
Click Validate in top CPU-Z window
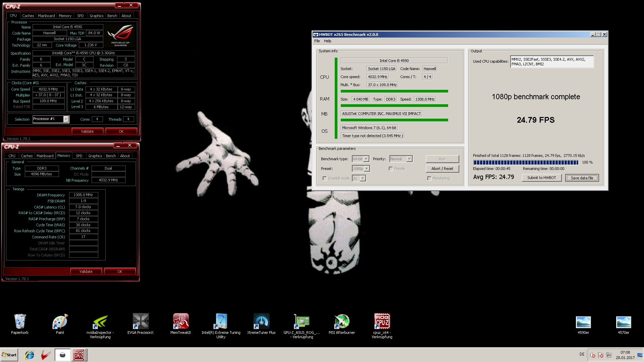(87, 131)
